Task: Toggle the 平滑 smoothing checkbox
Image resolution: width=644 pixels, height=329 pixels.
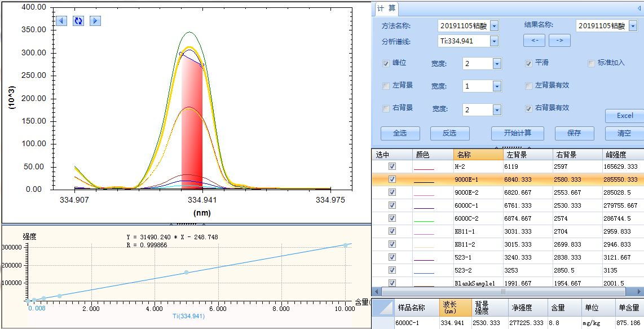Action: [529, 63]
